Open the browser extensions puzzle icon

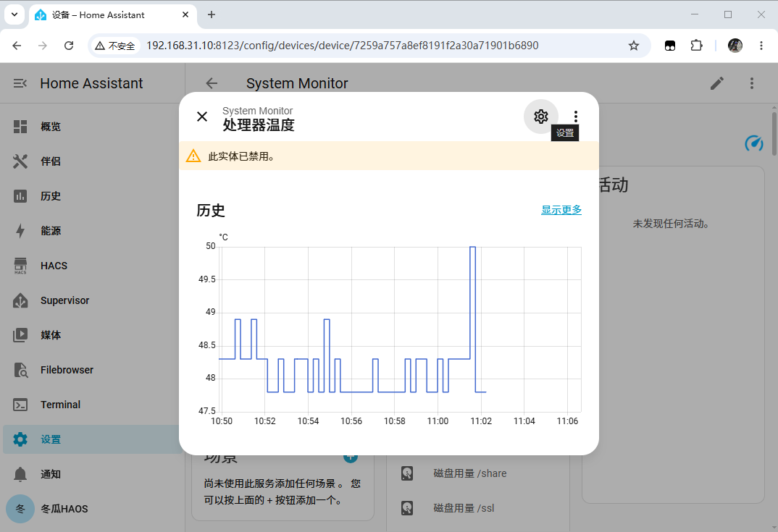point(696,46)
